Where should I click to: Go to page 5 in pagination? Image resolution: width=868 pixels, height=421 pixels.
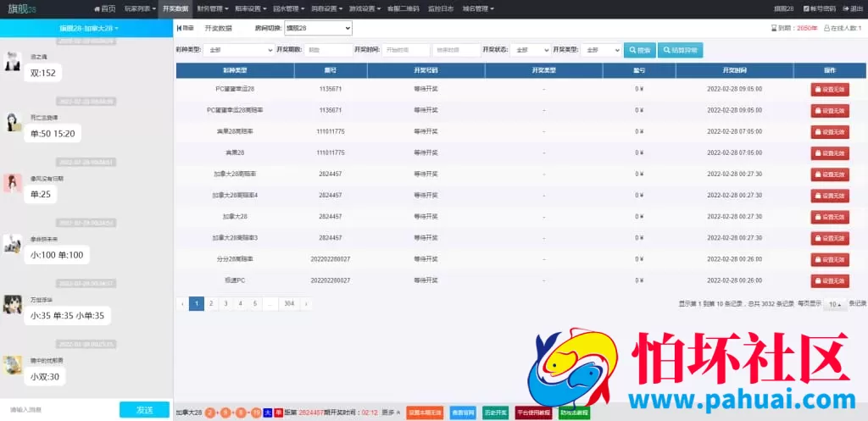(254, 303)
